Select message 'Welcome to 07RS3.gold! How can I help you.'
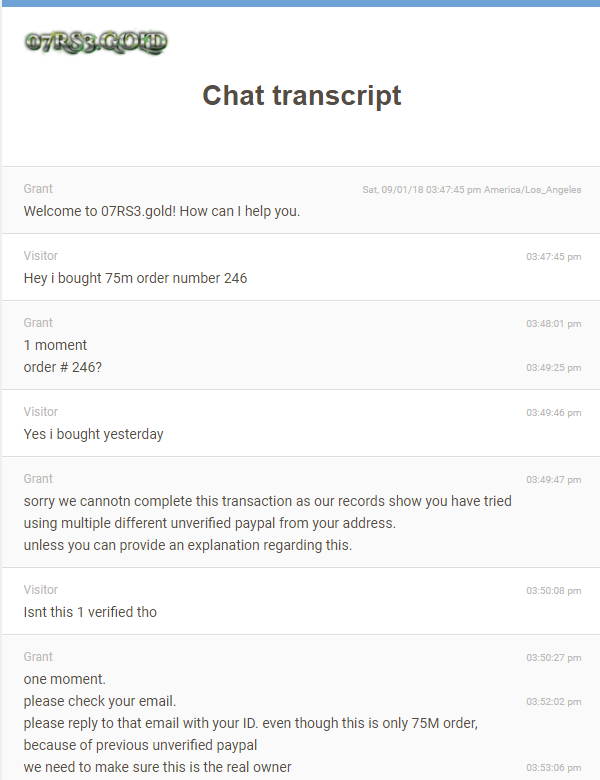The height and width of the screenshot is (780, 600). [162, 211]
